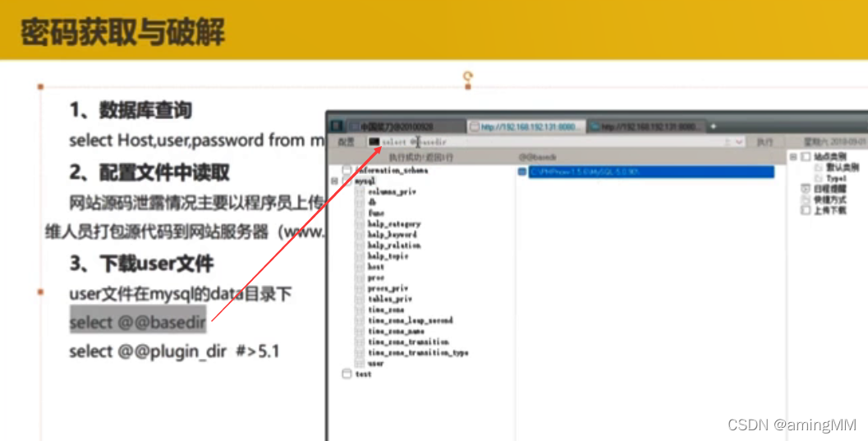Click the table icon beside help_relation
Image resolution: width=868 pixels, height=441 pixels.
pyautogui.click(x=360, y=245)
